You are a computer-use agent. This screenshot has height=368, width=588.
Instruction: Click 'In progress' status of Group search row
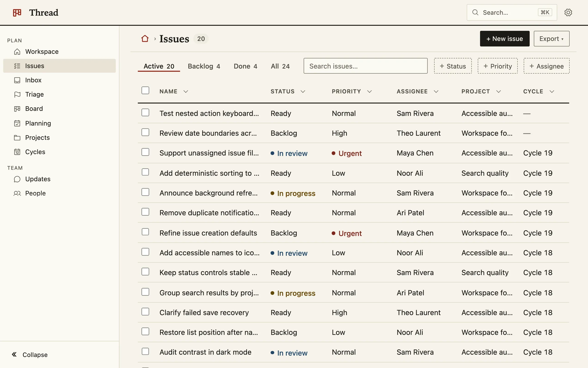293,293
